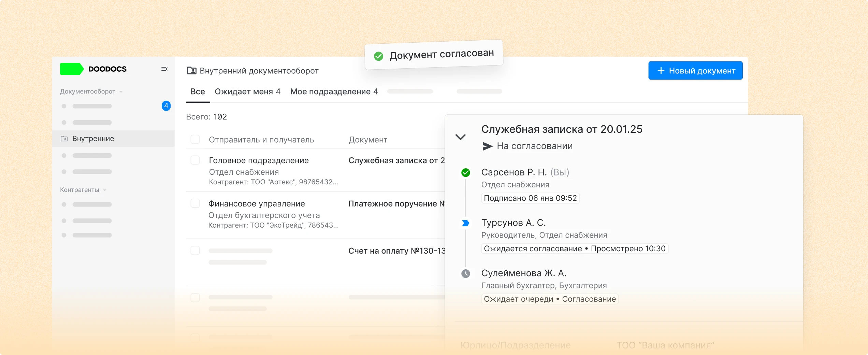Click Отдел бухгалтерского учета text

[264, 215]
